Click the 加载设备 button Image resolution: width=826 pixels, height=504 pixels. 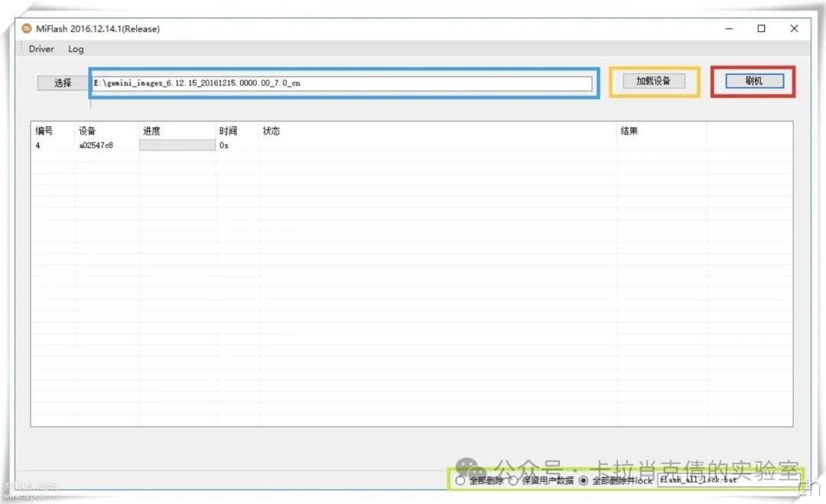[x=653, y=81]
